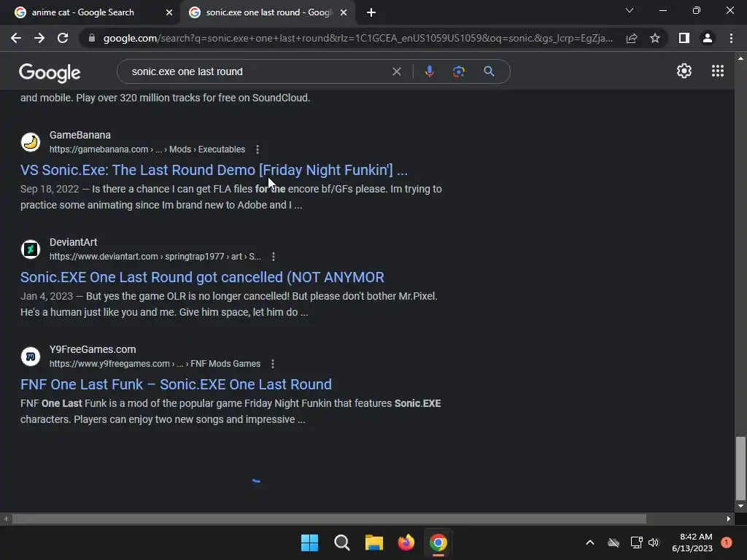Image resolution: width=747 pixels, height=560 pixels.
Task: Open the notification badge in the tray
Action: coord(727,542)
